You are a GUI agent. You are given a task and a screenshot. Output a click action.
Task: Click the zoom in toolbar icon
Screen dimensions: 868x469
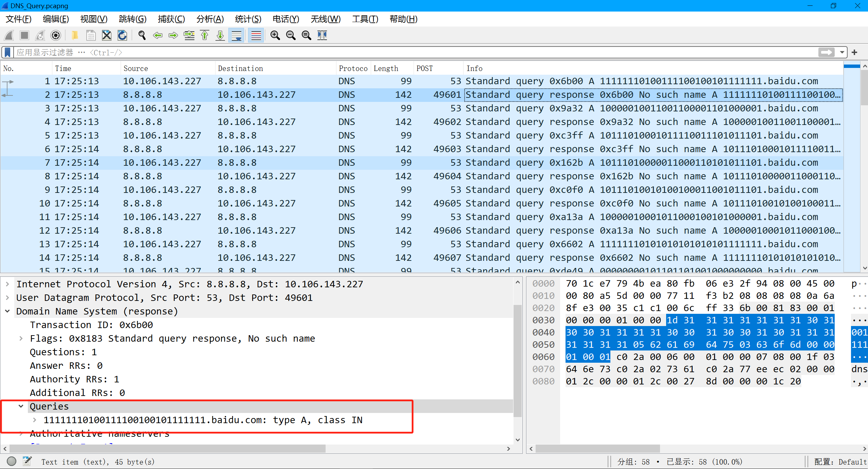point(275,35)
